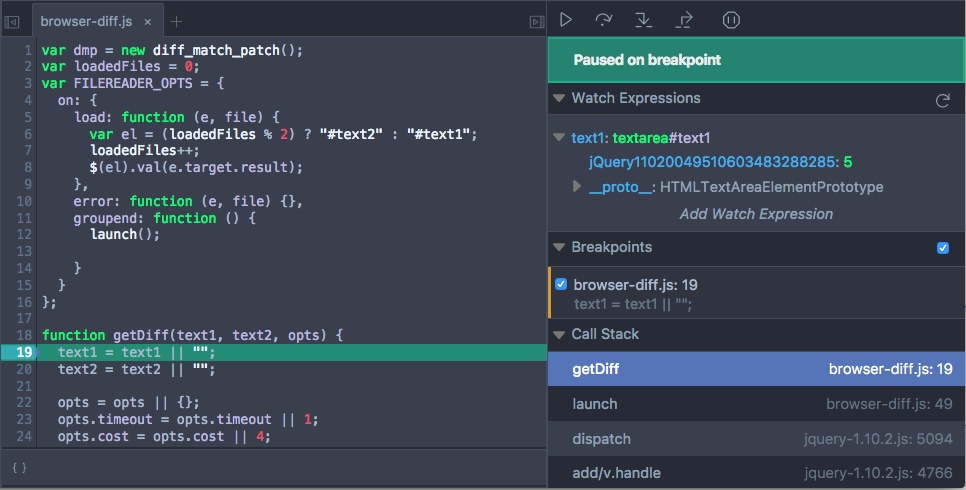Viewport: 966px width, 490px height.
Task: Refresh the watch expressions
Action: point(941,100)
